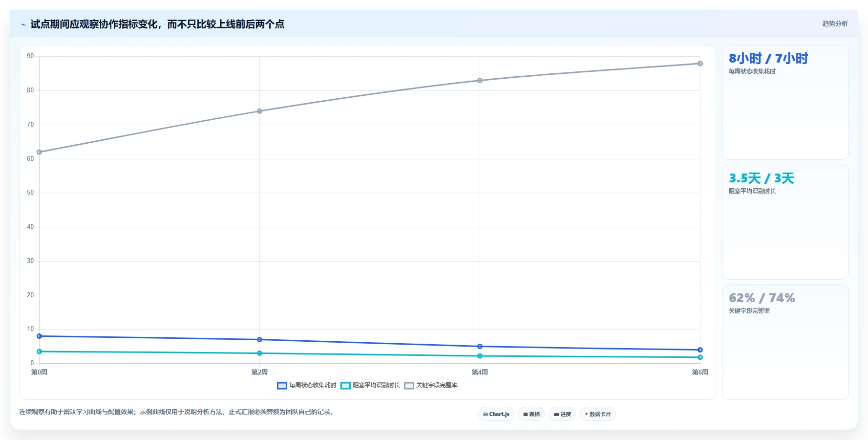Screen dimensions: 868x440
Task: Open the 数据卡片 chip
Action: (598, 414)
